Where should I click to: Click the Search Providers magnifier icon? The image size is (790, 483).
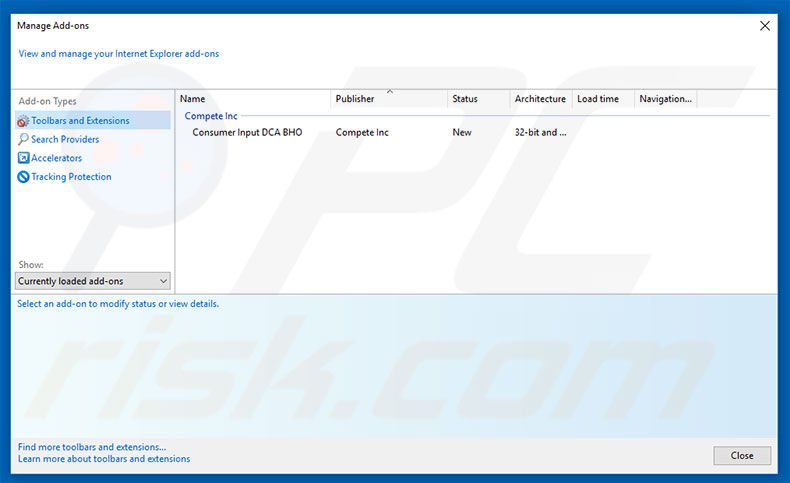[x=23, y=140]
